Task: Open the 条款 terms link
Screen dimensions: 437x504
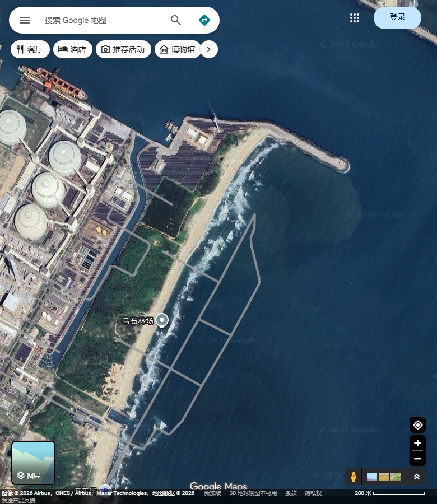Action: (x=291, y=493)
